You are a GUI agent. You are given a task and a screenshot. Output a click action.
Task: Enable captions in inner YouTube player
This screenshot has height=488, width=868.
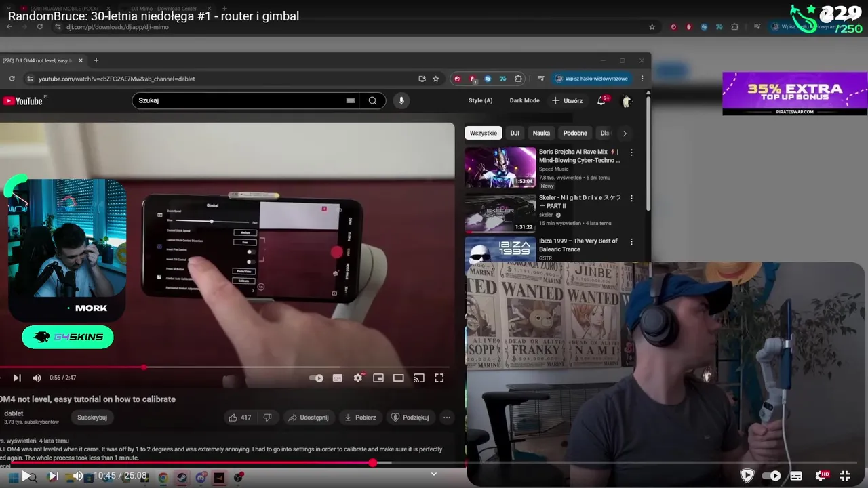coord(338,378)
